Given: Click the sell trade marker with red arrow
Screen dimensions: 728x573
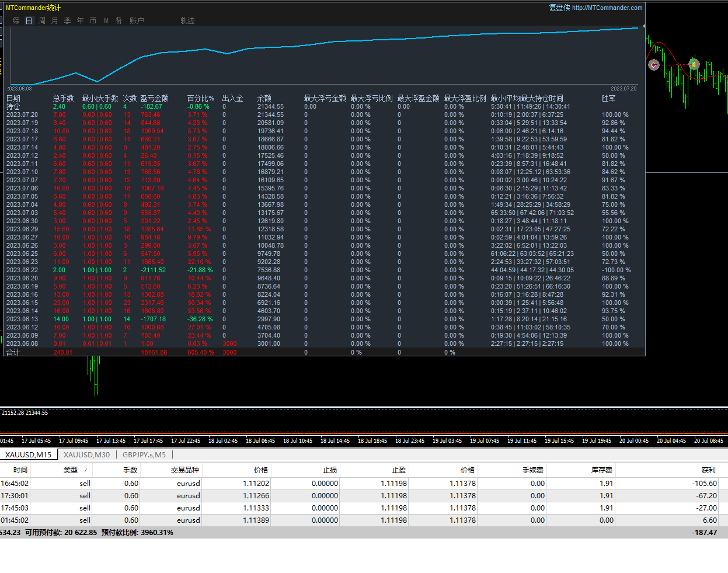Looking at the screenshot, I should (x=654, y=65).
